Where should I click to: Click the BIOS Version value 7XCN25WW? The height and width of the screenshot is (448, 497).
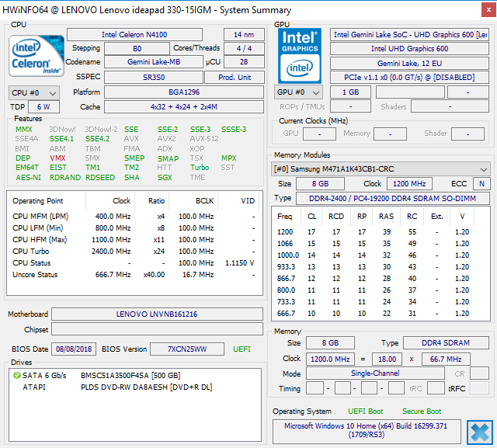pyautogui.click(x=187, y=349)
